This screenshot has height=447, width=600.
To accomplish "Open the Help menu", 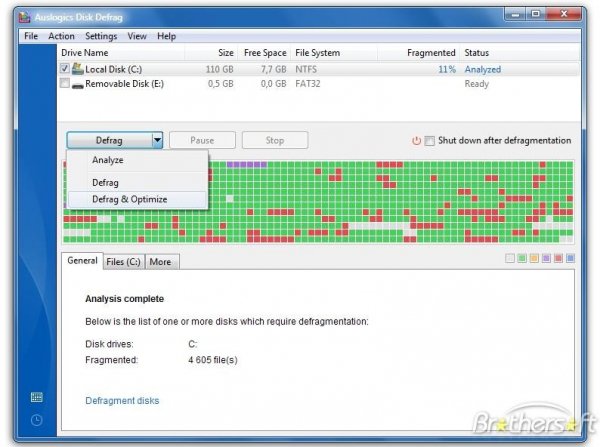I will click(x=166, y=36).
